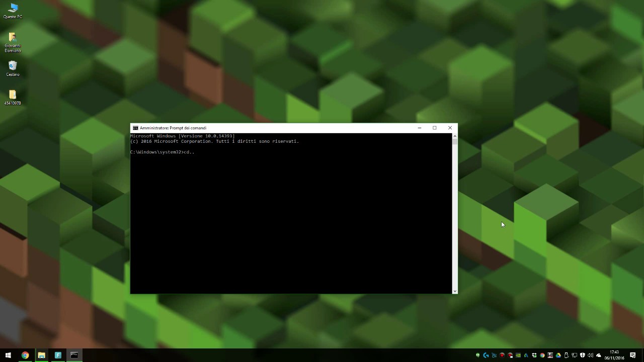644x362 pixels.
Task: Open the Windows Start menu
Action: [x=8, y=355]
